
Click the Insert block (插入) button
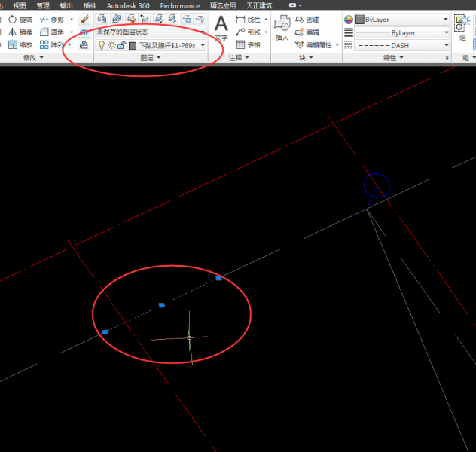coord(282,28)
